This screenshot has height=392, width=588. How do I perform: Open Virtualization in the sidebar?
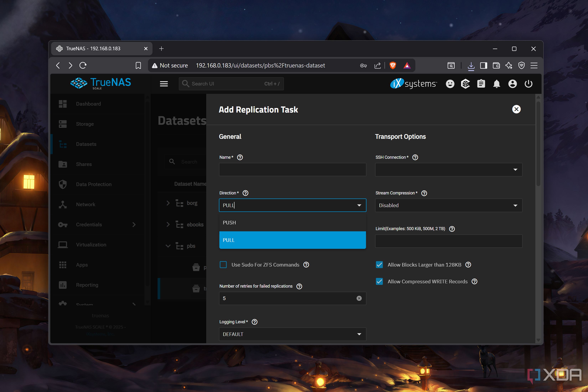coord(97,245)
